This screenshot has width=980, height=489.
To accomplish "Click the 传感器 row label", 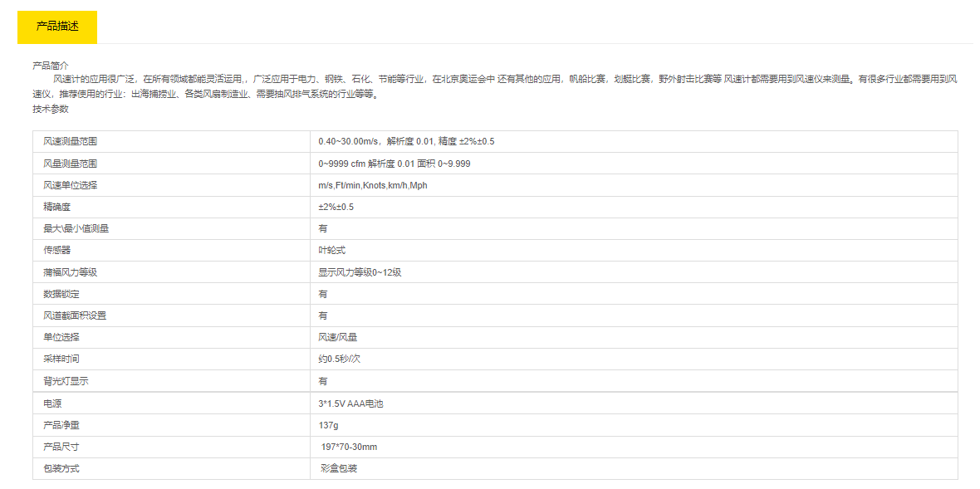I will [x=57, y=250].
